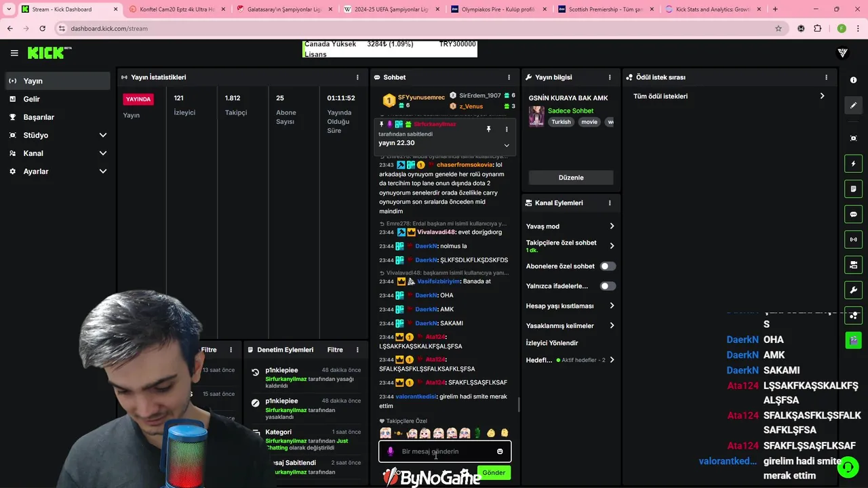
Task: Open Filtre in Denetim Eylemleri panel
Action: coord(335,350)
